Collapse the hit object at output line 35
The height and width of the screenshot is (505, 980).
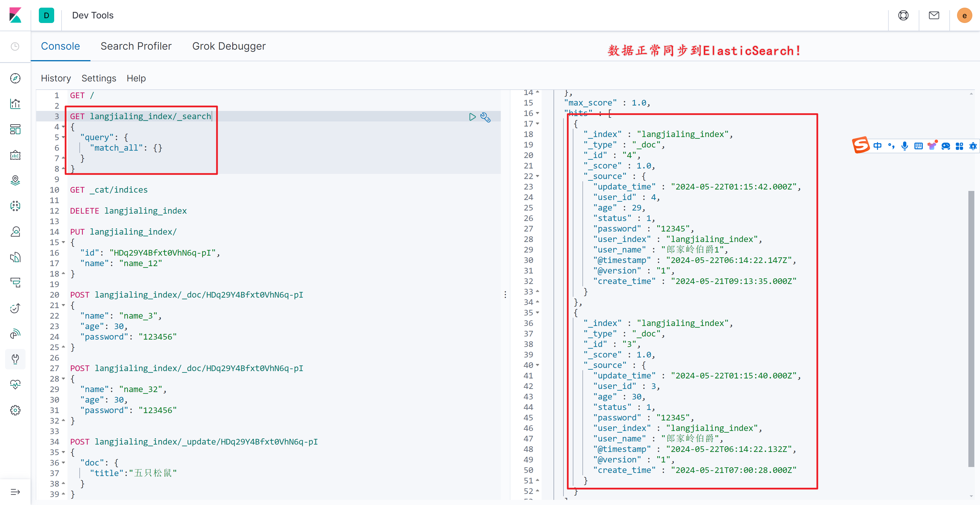pyautogui.click(x=538, y=312)
